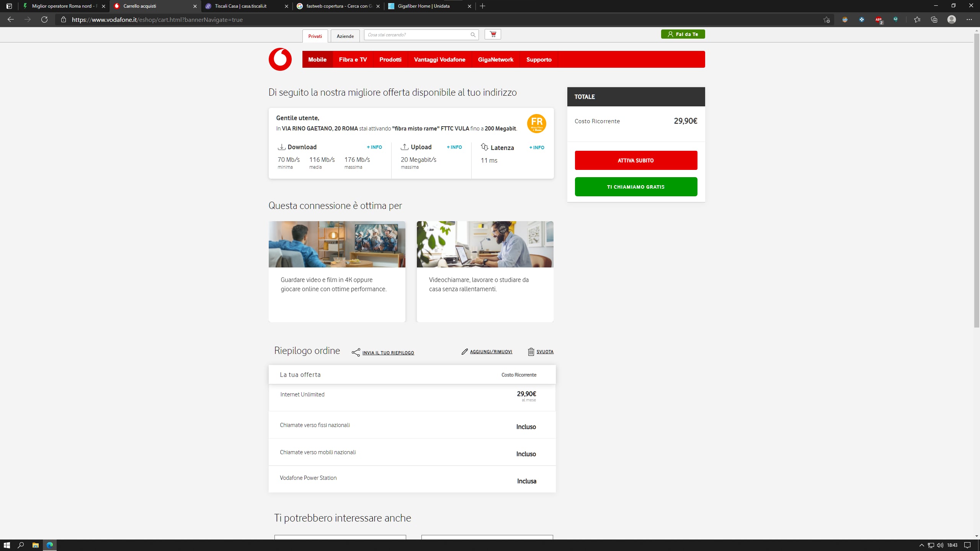Click the orange FR fiber type badge
Viewport: 980px width, 551px height.
tap(536, 124)
